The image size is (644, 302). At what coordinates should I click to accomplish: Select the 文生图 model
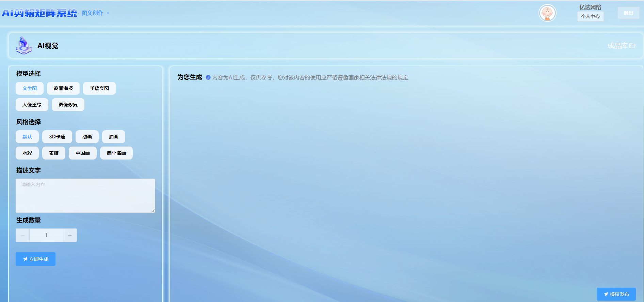point(30,88)
